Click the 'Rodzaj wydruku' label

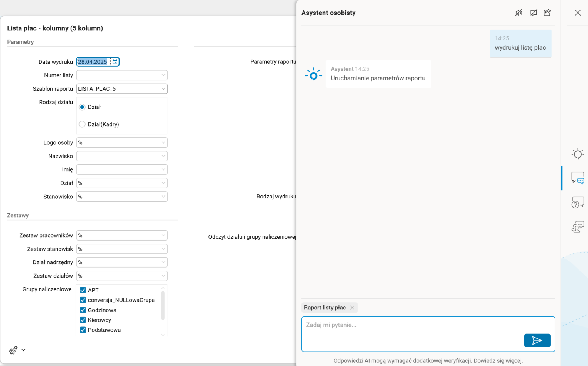click(276, 197)
